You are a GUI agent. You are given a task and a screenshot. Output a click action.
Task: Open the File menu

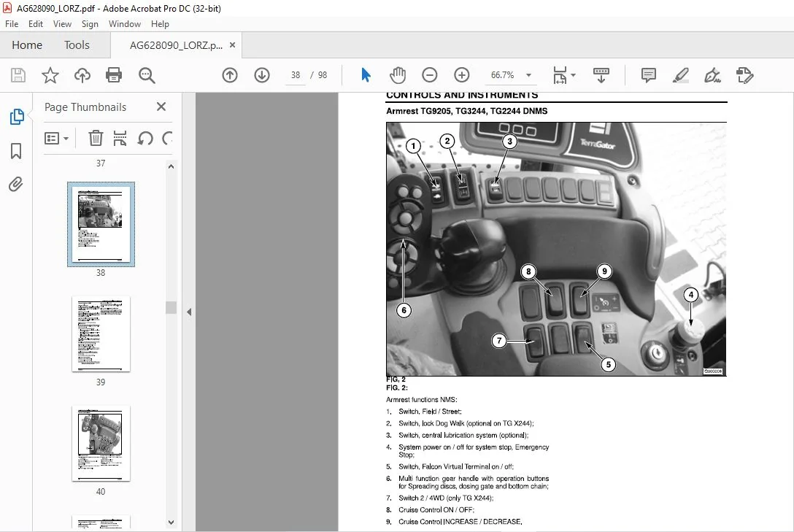(x=12, y=24)
